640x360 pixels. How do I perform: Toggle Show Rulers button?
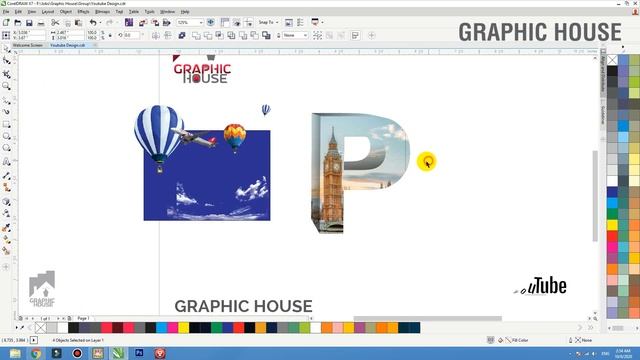(x=225, y=23)
